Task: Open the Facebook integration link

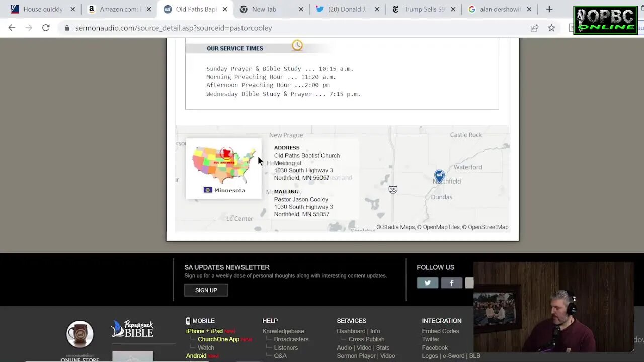Action: [435, 348]
